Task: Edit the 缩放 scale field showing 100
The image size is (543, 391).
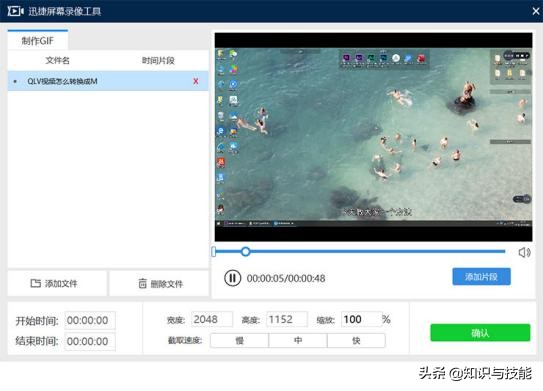Action: (x=362, y=319)
